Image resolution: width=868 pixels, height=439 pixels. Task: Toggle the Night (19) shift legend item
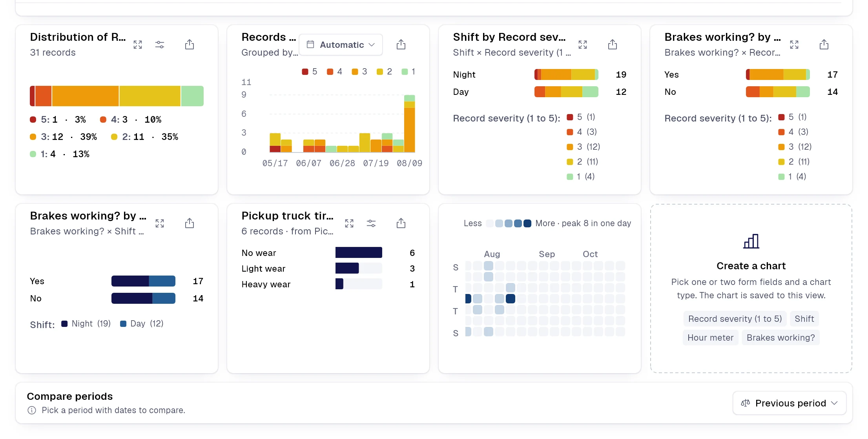coord(86,324)
